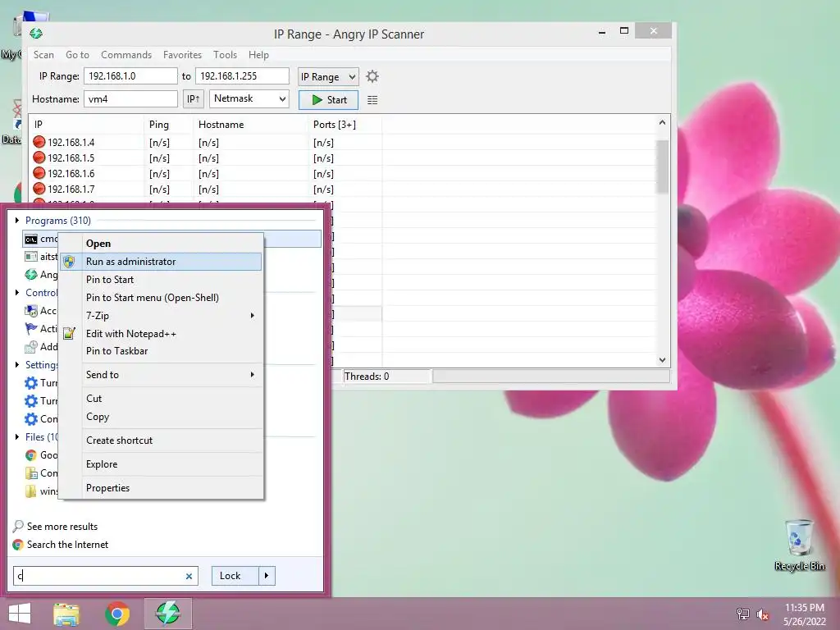Click the Windows Start button on taskbar
Screen dimensions: 840x630
tap(20, 614)
